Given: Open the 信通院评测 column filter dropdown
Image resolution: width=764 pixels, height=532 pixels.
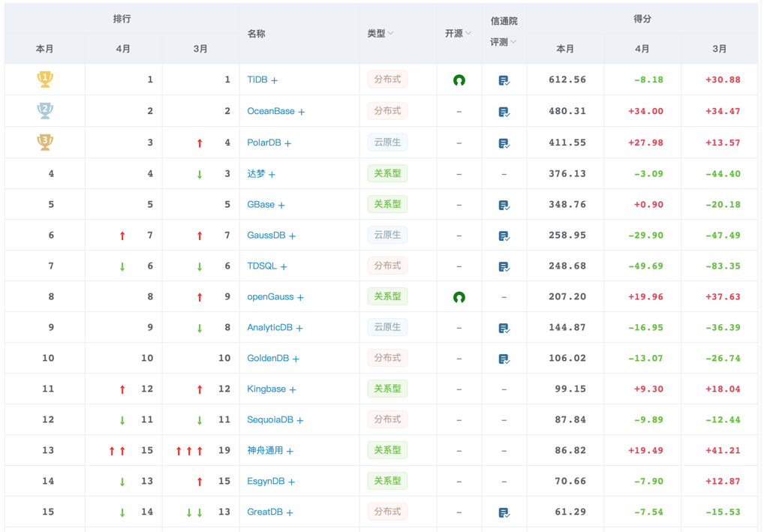Looking at the screenshot, I should point(513,42).
